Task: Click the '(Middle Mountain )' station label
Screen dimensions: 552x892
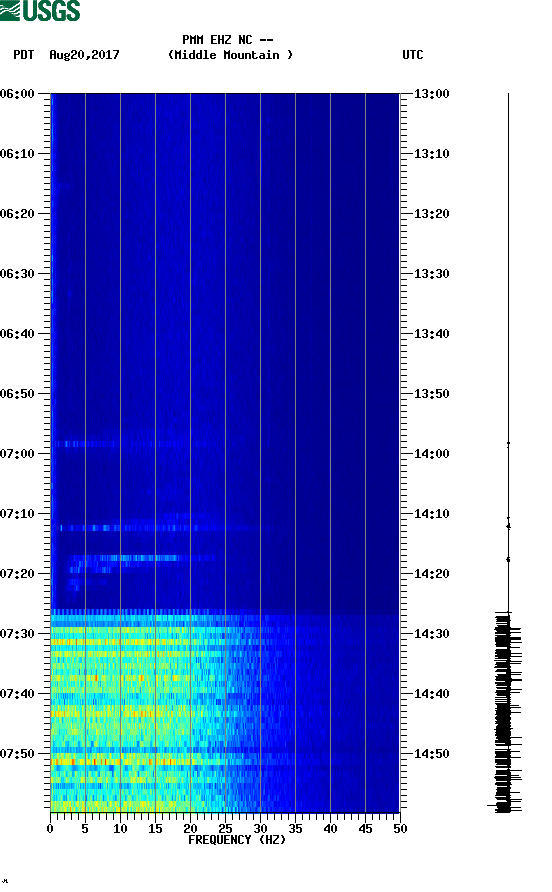Action: pyautogui.click(x=230, y=55)
